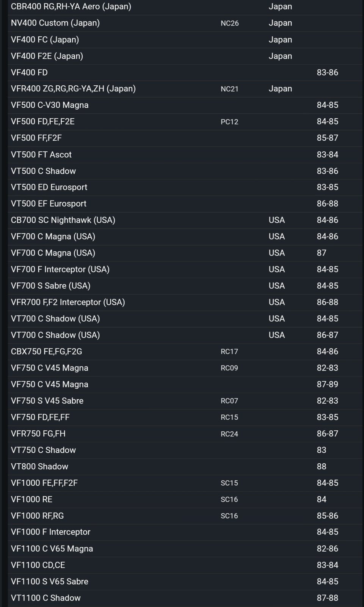Viewport: 364px width, 607px height.
Task: Select VT500 ED Eurosport row
Action: [49, 187]
